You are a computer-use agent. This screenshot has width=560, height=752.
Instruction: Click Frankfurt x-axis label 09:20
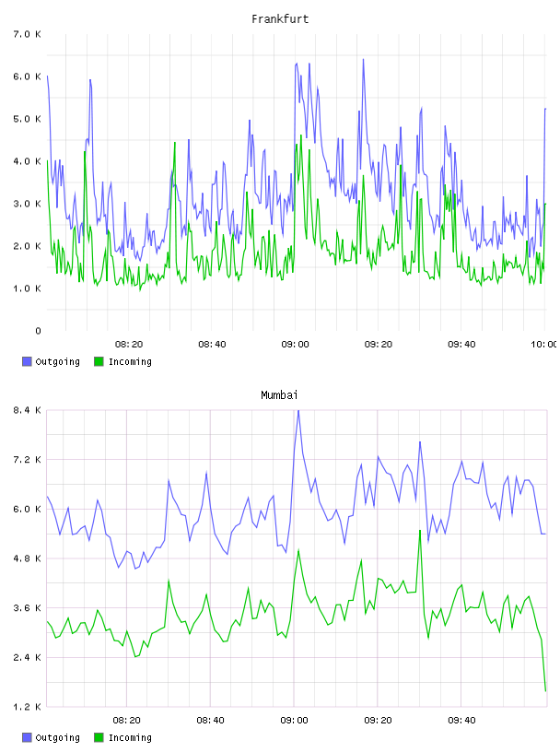[379, 345]
